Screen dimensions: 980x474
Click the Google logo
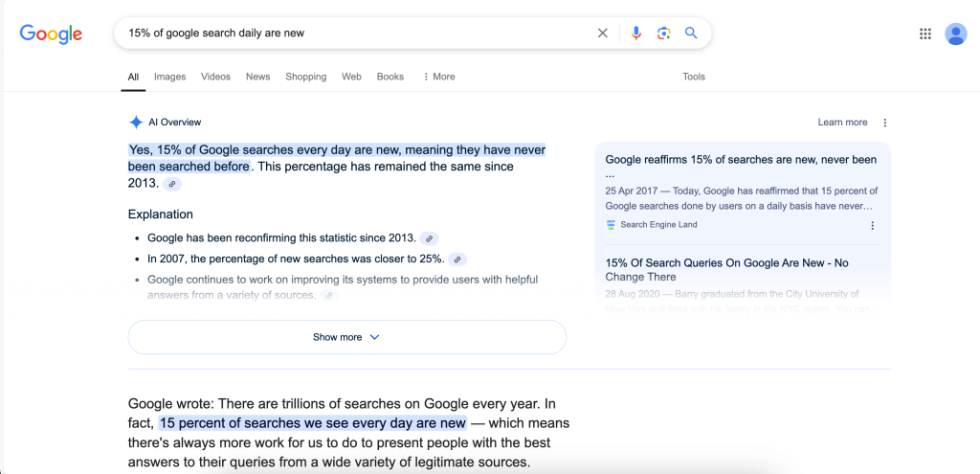click(x=51, y=34)
